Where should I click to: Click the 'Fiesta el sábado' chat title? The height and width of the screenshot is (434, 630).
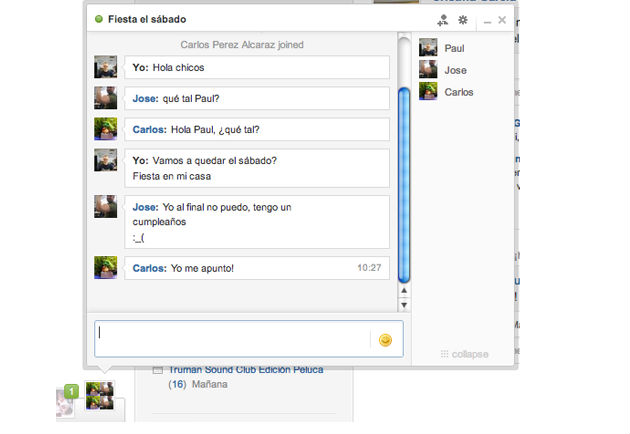click(x=147, y=19)
